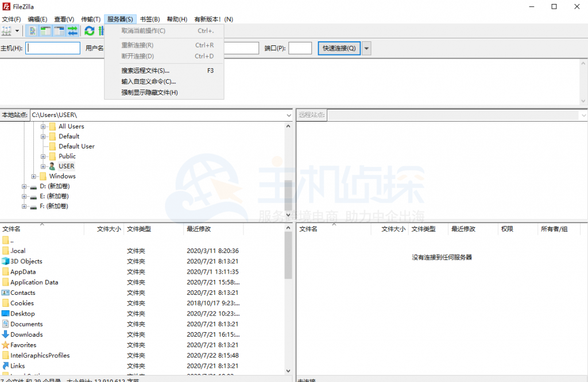The width and height of the screenshot is (588, 382).
Task: Select the Documents icon
Action: [6, 323]
